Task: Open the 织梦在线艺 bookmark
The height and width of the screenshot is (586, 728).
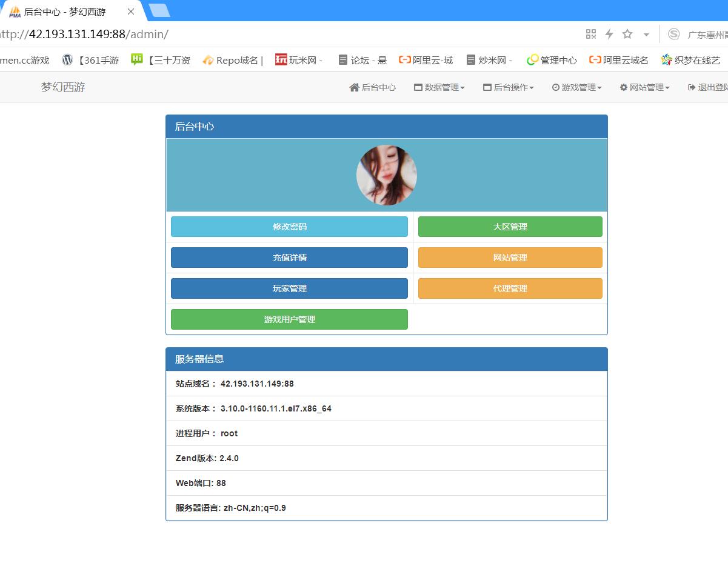Action: pyautogui.click(x=690, y=60)
